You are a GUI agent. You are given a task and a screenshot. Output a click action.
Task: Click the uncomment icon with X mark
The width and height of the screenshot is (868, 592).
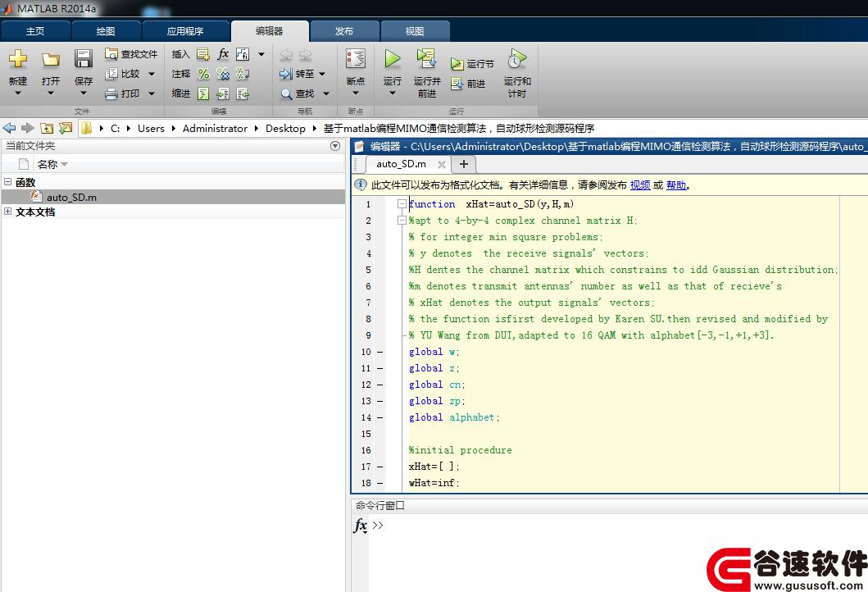[223, 74]
